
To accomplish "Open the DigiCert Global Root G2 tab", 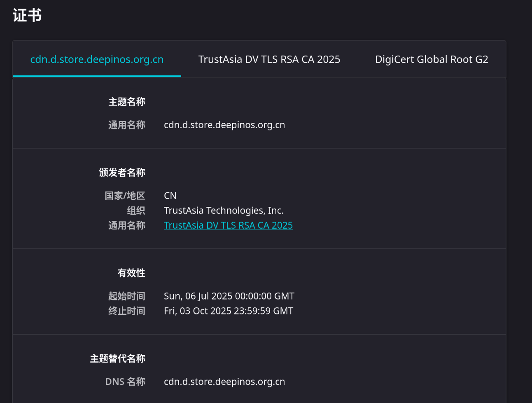I will pos(431,59).
